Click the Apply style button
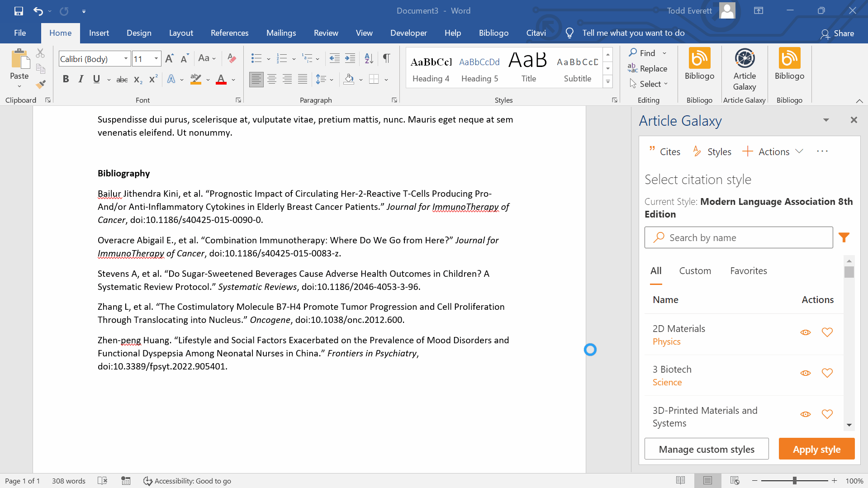Viewport: 868px width, 488px height. point(816,449)
